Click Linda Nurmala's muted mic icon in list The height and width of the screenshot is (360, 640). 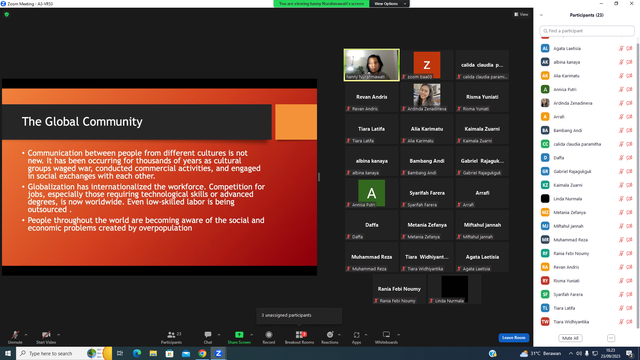(x=621, y=199)
